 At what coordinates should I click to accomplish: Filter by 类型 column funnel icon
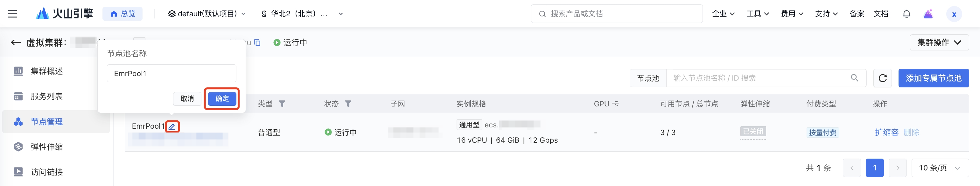click(282, 104)
